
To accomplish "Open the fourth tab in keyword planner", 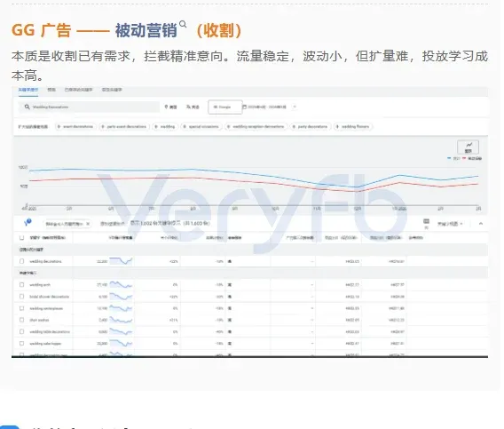I will tap(112, 90).
